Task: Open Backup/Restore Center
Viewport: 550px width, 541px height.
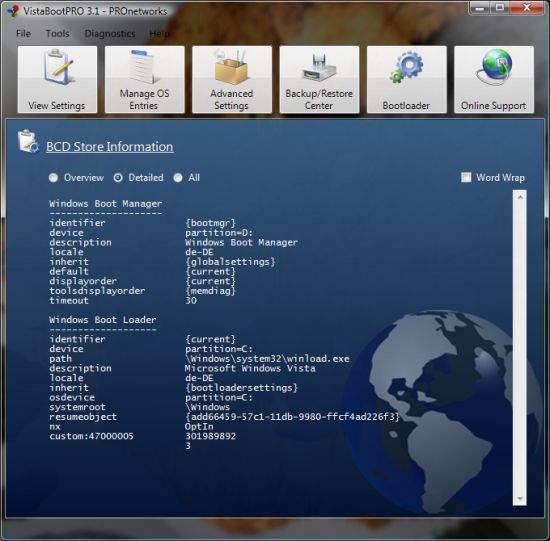Action: pos(319,79)
